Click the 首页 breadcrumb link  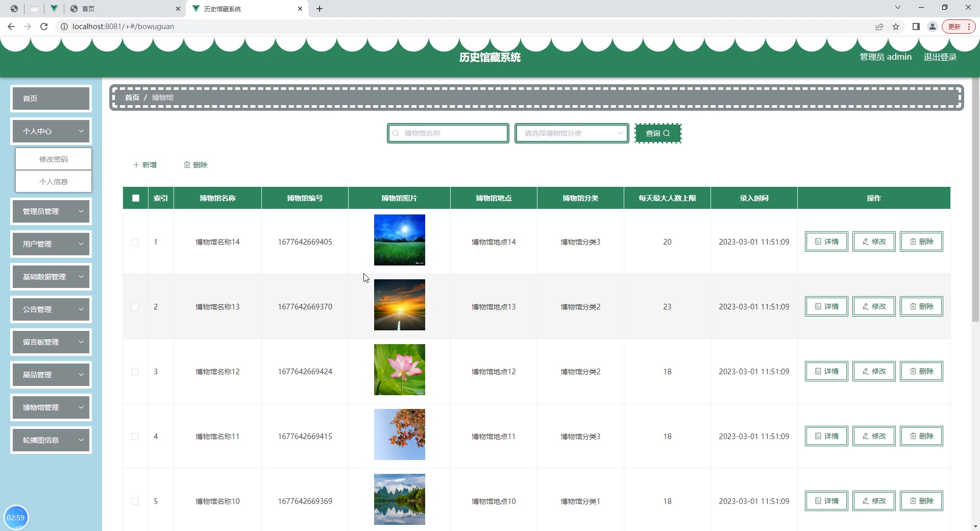132,98
